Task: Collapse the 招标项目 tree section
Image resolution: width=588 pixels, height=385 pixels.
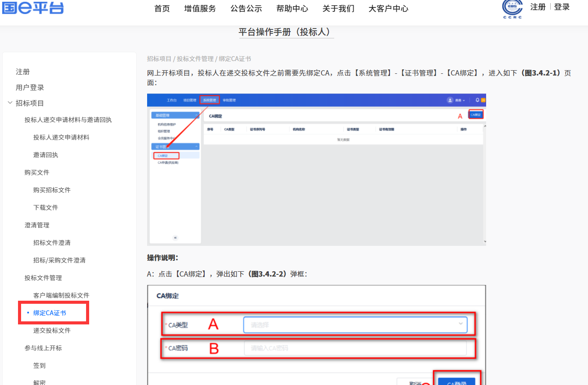Action: (x=10, y=103)
